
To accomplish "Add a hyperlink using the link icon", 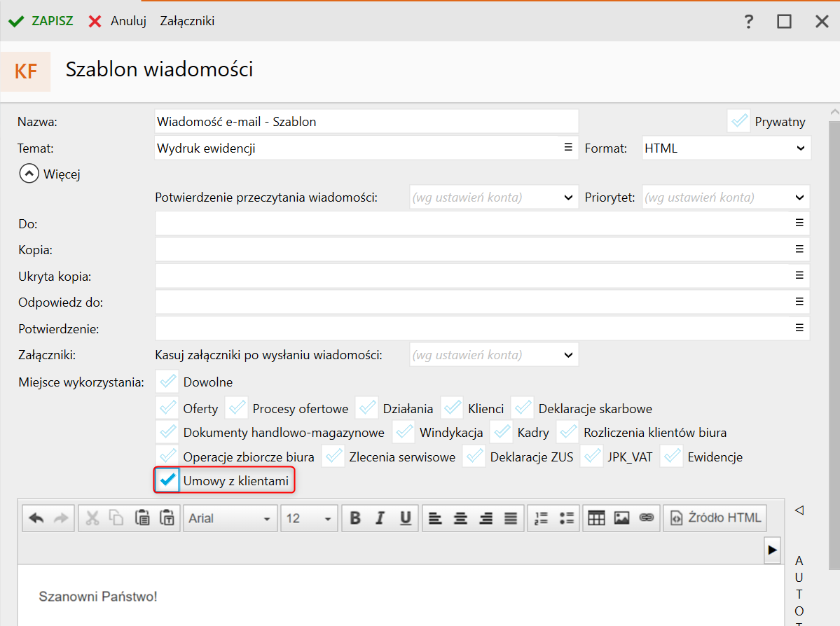I will tap(647, 518).
